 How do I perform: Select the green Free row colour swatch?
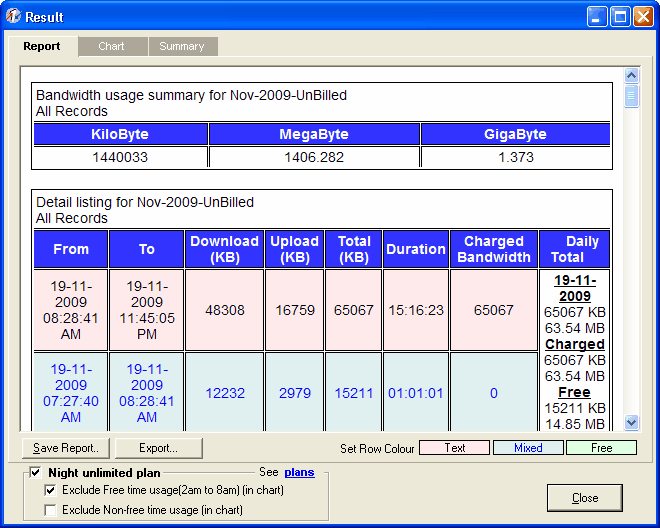pyautogui.click(x=601, y=448)
